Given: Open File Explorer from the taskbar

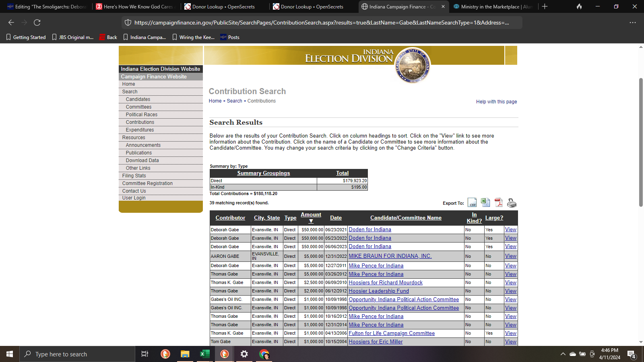Looking at the screenshot, I should click(185, 354).
